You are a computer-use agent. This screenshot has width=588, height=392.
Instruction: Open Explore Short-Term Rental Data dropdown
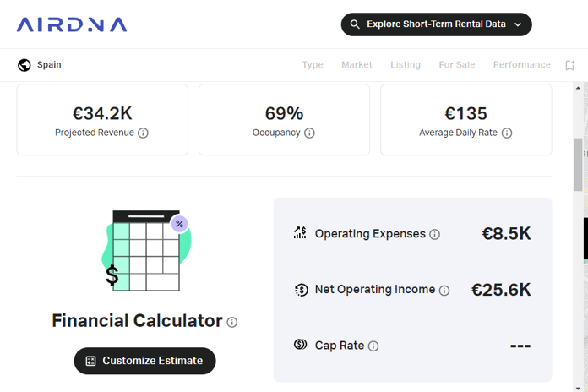436,24
